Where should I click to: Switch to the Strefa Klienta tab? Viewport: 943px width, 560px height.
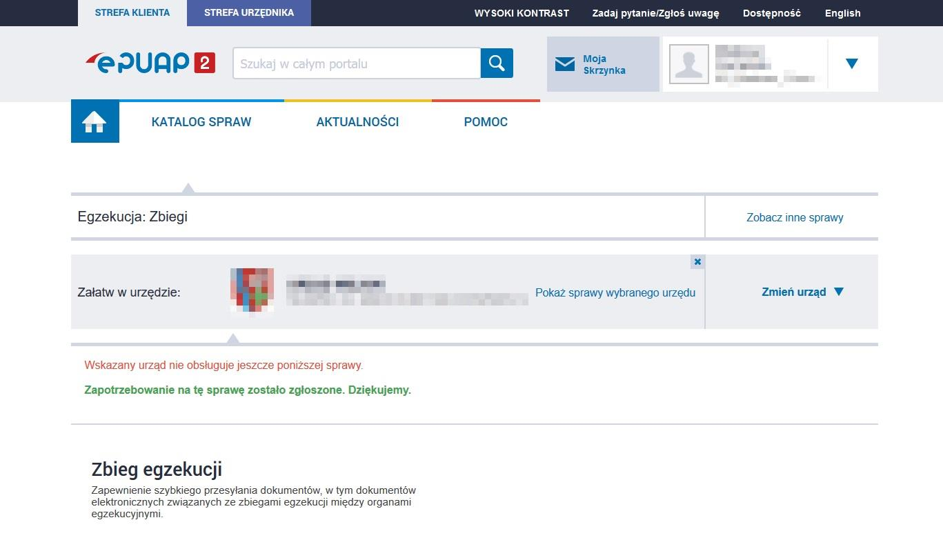[x=132, y=13]
